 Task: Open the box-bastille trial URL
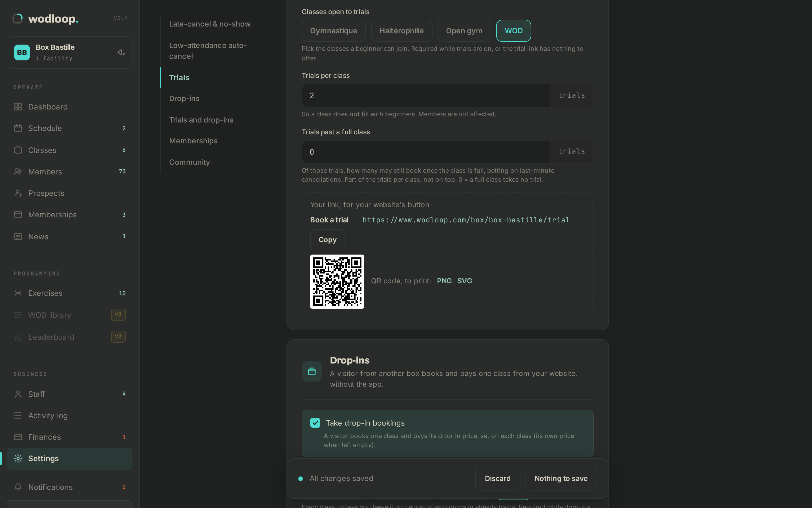[x=466, y=220]
